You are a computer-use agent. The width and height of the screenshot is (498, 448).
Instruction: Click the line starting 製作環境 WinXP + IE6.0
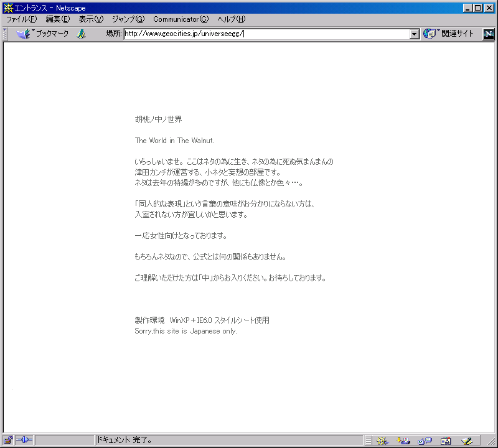[x=202, y=320]
